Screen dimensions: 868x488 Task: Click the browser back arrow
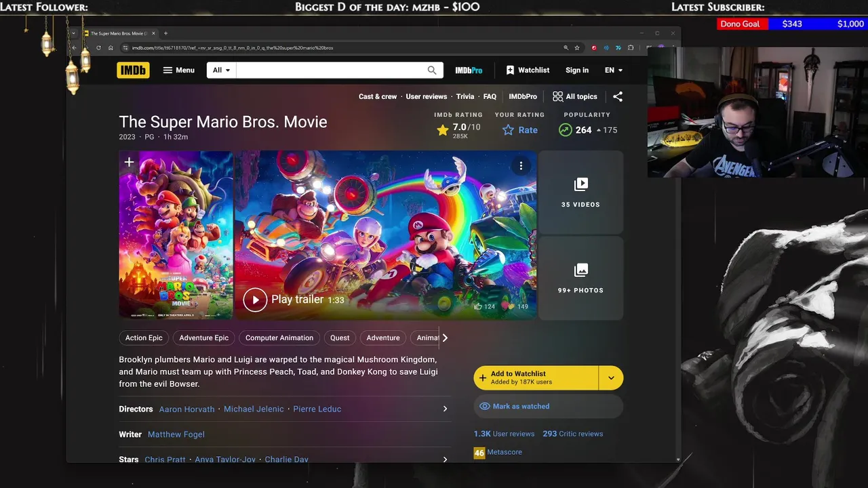(74, 47)
